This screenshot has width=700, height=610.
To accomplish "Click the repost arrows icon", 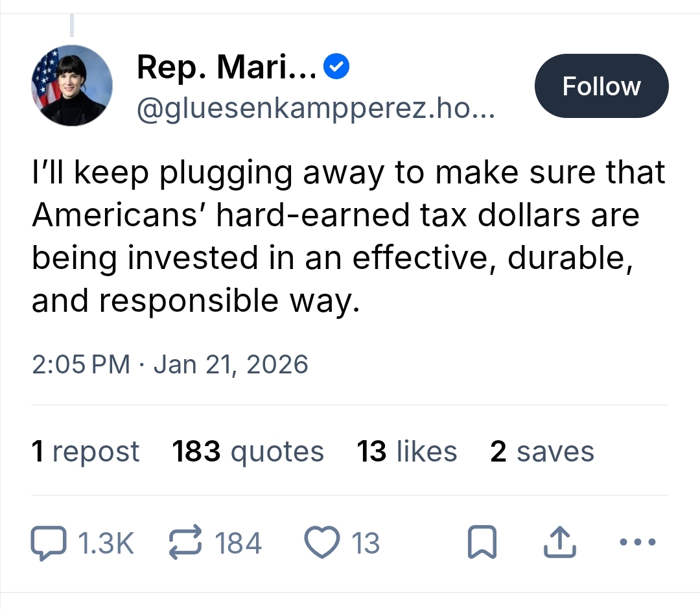I will click(187, 543).
